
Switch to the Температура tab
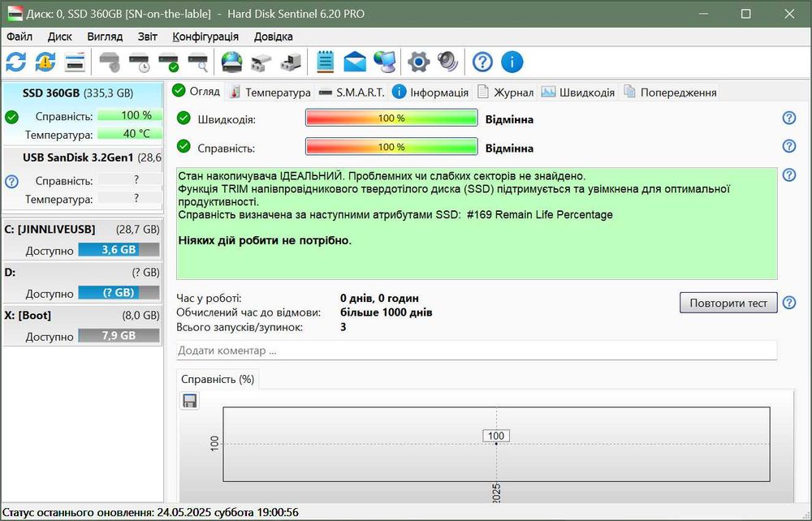click(x=270, y=93)
